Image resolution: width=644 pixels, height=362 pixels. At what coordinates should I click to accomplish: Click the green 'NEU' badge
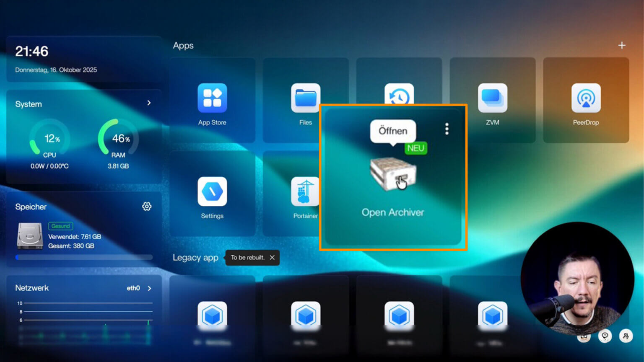pyautogui.click(x=415, y=148)
